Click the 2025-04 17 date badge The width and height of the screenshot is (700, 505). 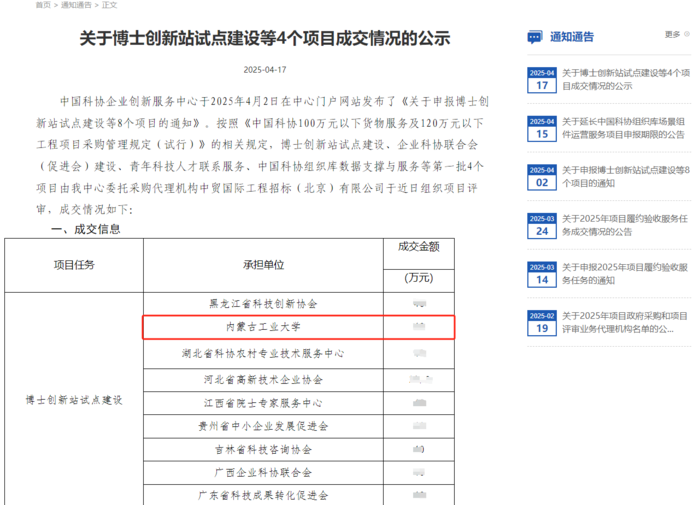(542, 80)
